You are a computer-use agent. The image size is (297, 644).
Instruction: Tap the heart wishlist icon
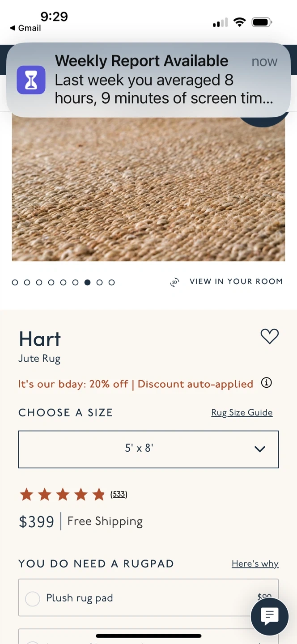coord(269,336)
